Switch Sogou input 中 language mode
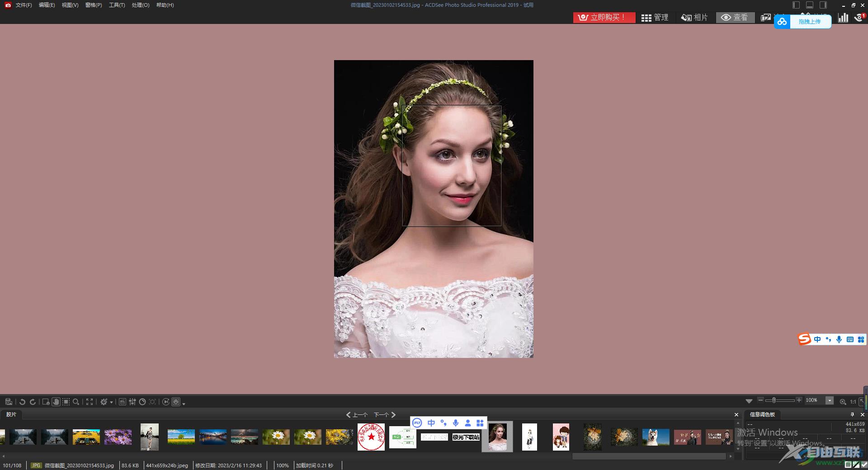The image size is (868, 470). click(817, 339)
